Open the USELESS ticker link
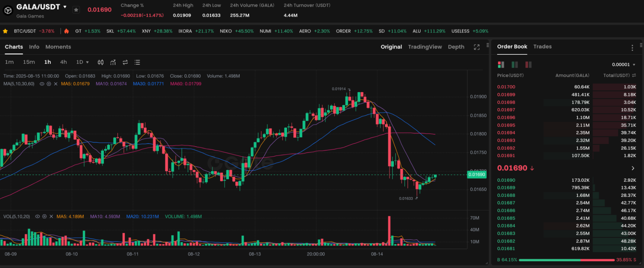This screenshot has width=644, height=268. (470, 31)
